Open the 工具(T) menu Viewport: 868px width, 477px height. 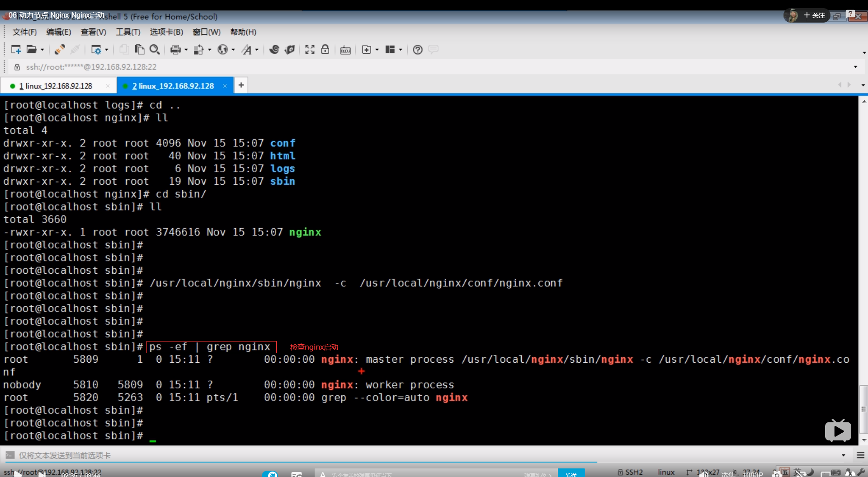128,32
